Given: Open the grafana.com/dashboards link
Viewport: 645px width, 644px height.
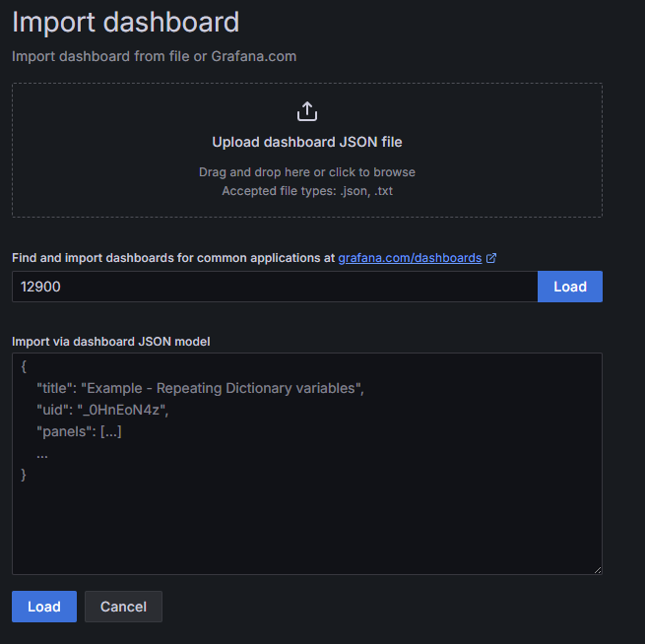Looking at the screenshot, I should 410,258.
